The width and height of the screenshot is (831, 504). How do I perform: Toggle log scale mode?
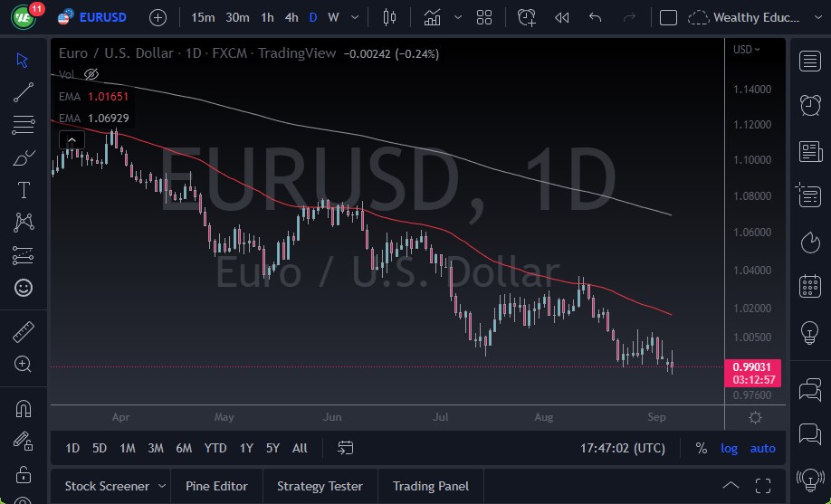[x=729, y=449]
